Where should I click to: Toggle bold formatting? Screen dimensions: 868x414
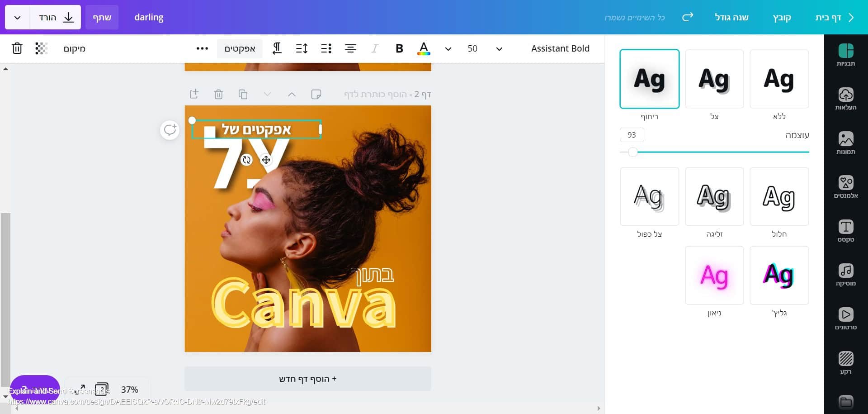click(x=399, y=48)
